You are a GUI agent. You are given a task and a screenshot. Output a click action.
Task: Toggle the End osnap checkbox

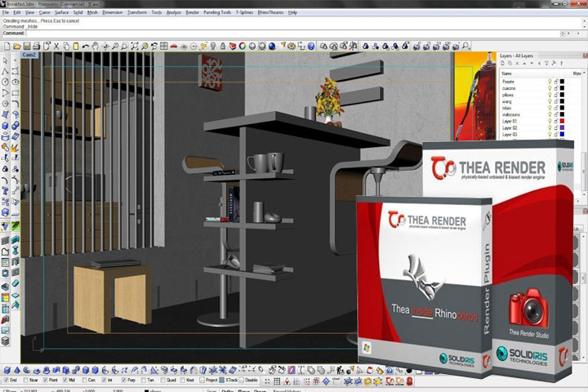click(7, 381)
